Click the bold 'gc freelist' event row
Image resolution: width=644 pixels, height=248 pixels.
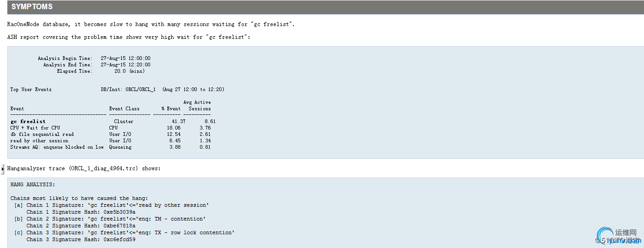28,121
